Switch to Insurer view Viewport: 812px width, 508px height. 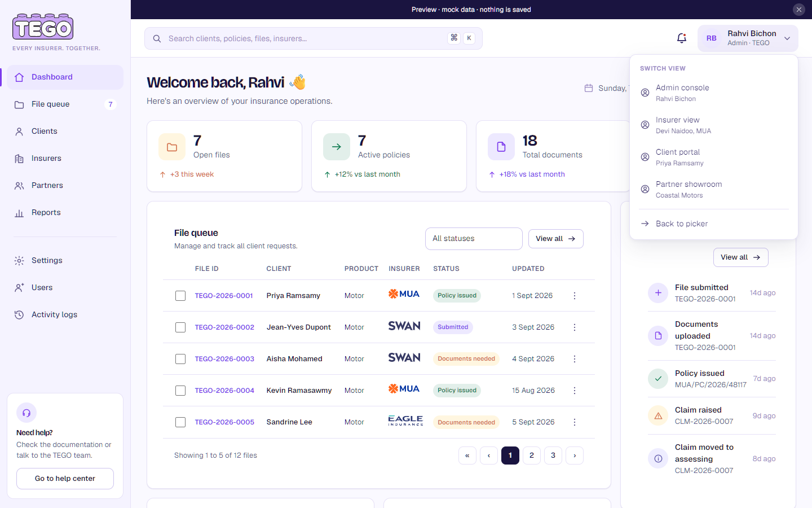point(714,125)
